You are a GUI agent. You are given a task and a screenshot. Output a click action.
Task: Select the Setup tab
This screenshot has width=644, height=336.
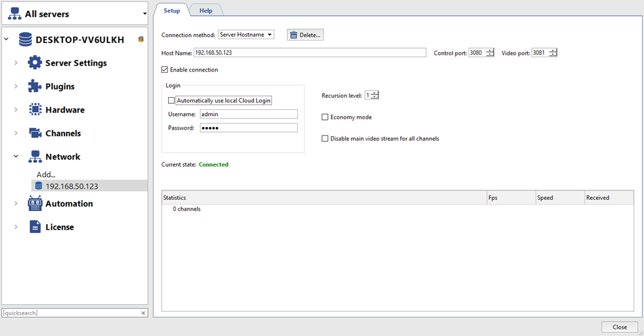(x=171, y=10)
